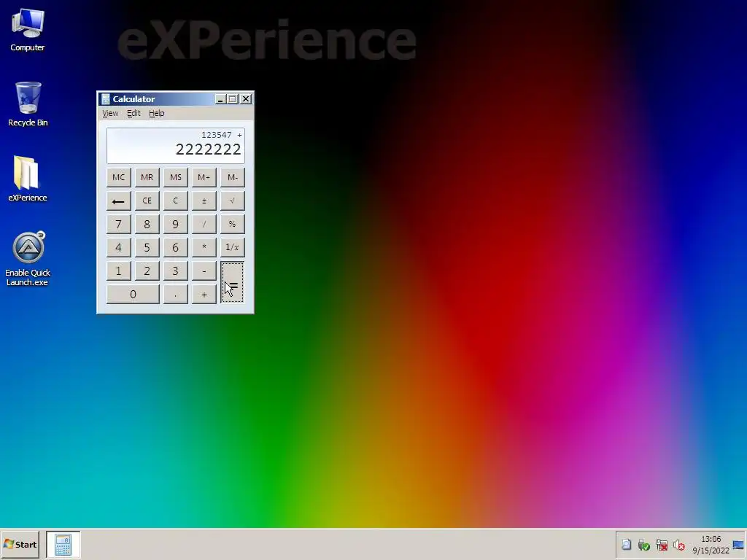The height and width of the screenshot is (560, 747).
Task: Click the CE clear entry button
Action: (147, 201)
